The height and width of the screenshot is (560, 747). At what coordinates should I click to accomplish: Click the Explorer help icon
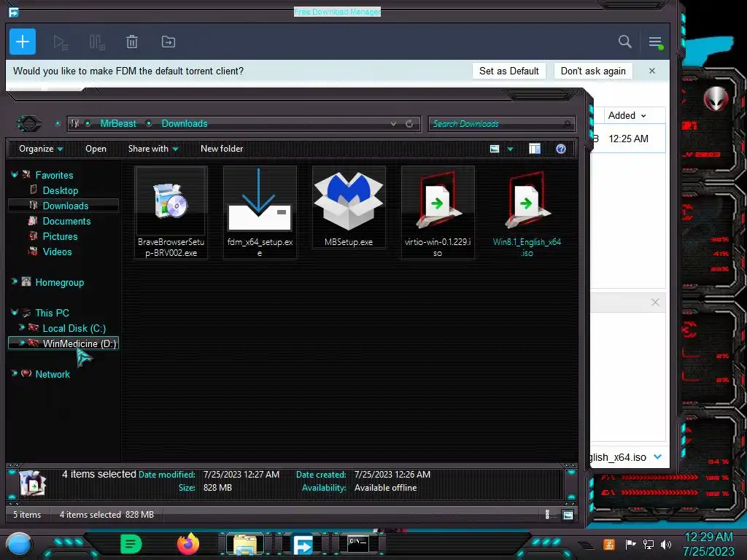561,149
